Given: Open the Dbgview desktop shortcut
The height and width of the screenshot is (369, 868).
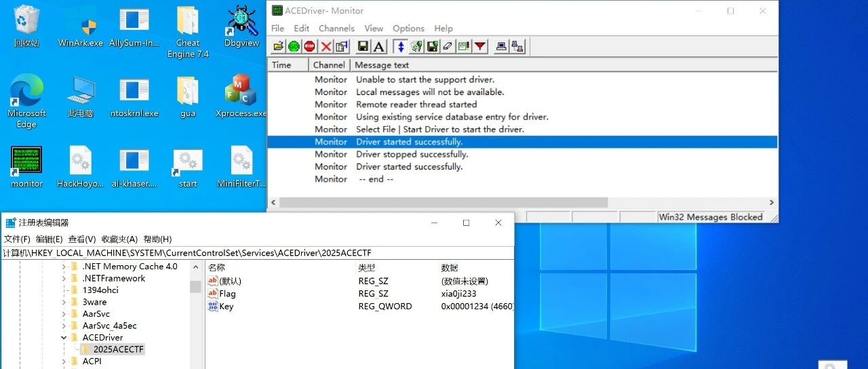Looking at the screenshot, I should tap(242, 26).
